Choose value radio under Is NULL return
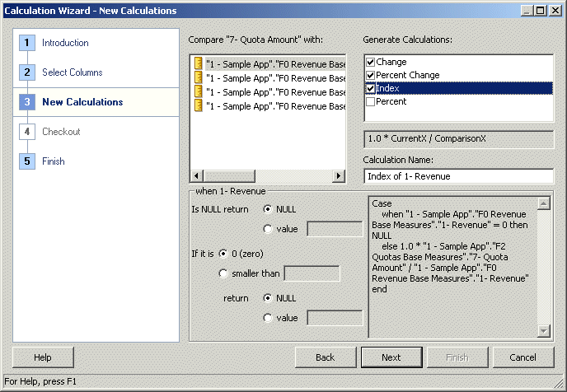The image size is (567, 392). tap(268, 229)
